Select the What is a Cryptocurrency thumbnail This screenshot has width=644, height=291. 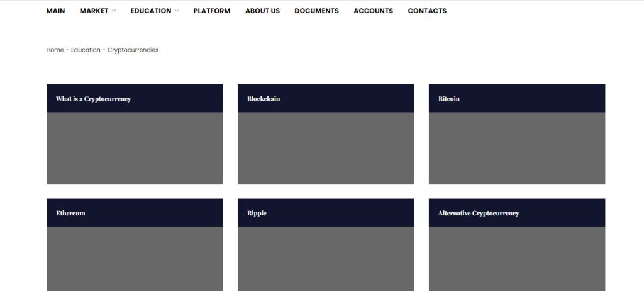click(135, 148)
